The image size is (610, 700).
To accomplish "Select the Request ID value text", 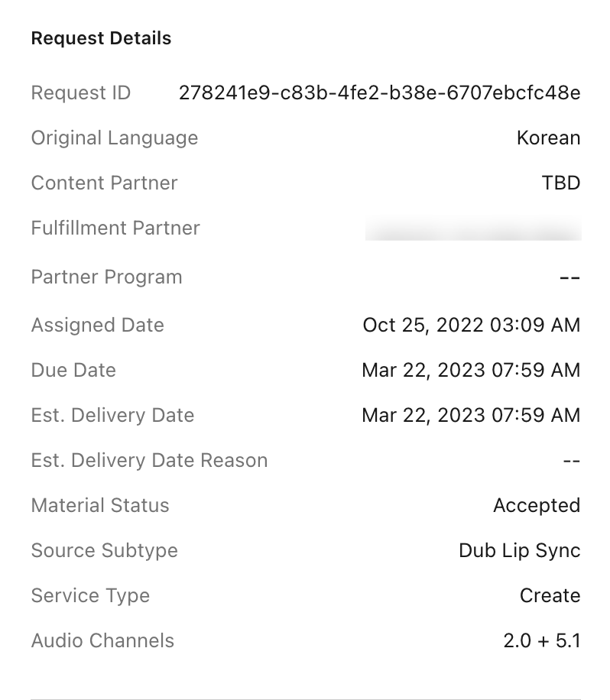I will click(380, 93).
